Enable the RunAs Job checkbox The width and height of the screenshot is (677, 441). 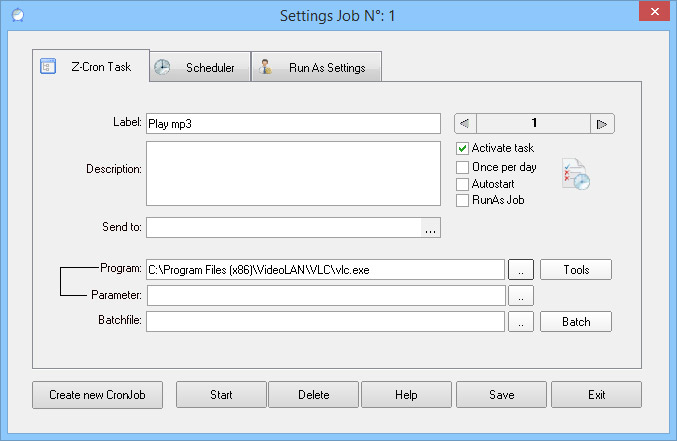463,200
